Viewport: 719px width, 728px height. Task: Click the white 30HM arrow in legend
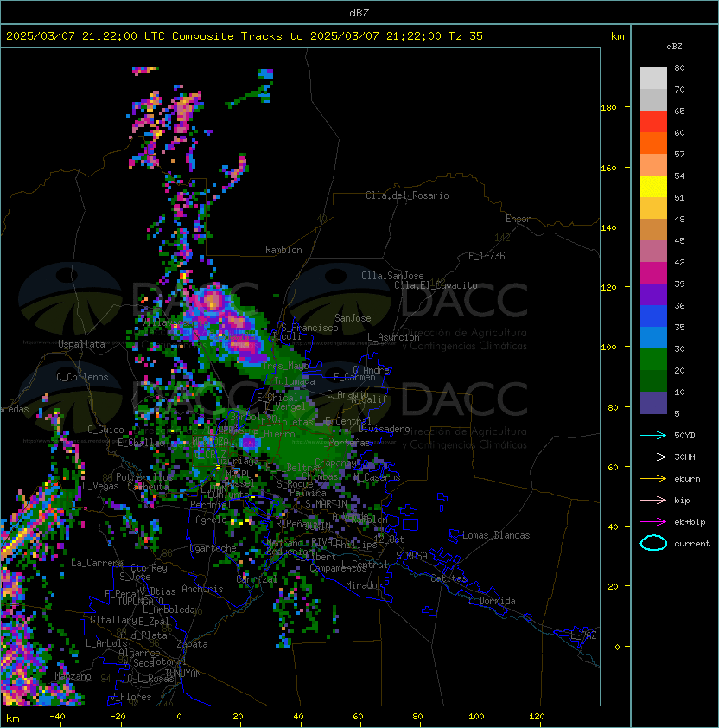653,457
